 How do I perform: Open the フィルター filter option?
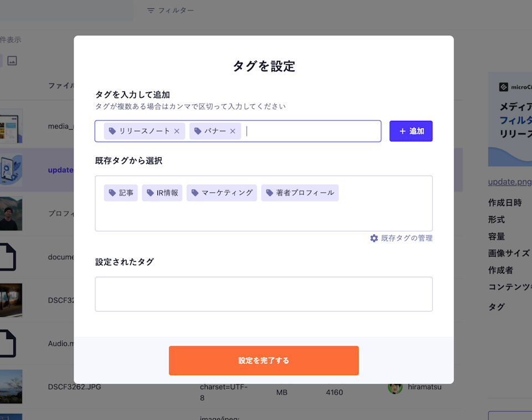click(171, 11)
